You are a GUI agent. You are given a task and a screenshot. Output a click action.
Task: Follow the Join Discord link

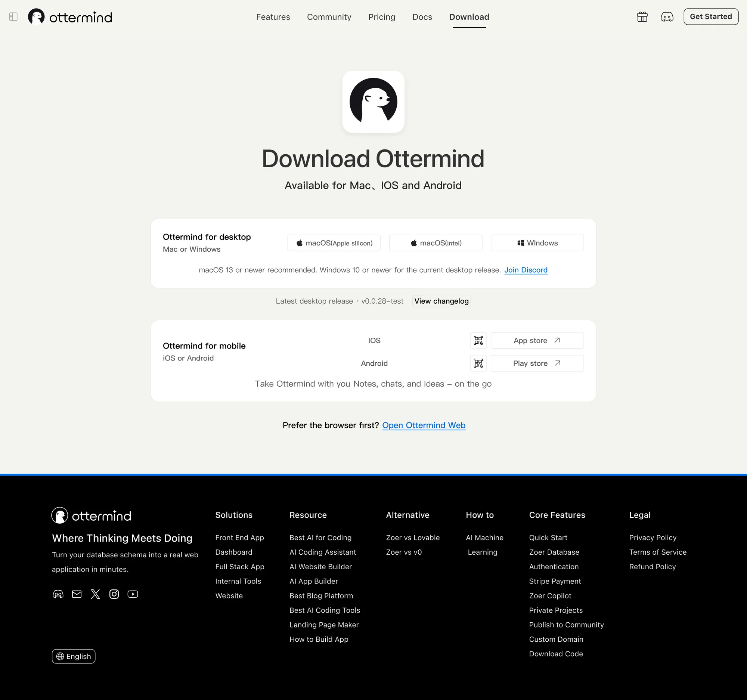(x=526, y=270)
